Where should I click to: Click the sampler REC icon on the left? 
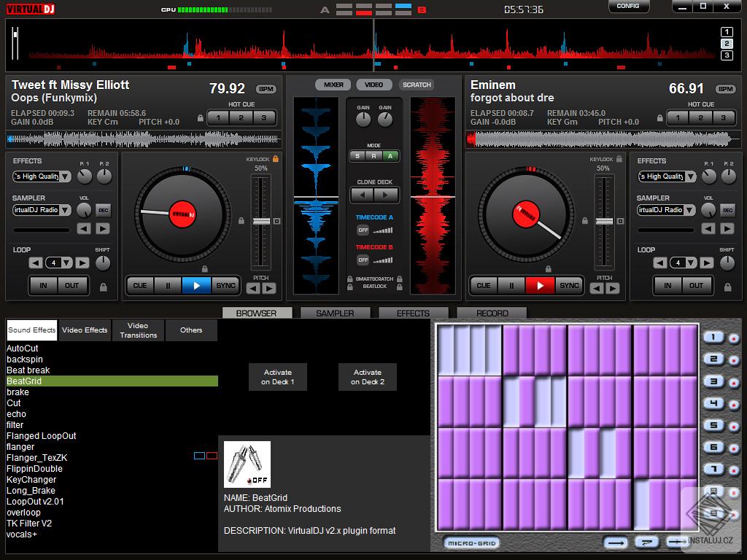(102, 211)
